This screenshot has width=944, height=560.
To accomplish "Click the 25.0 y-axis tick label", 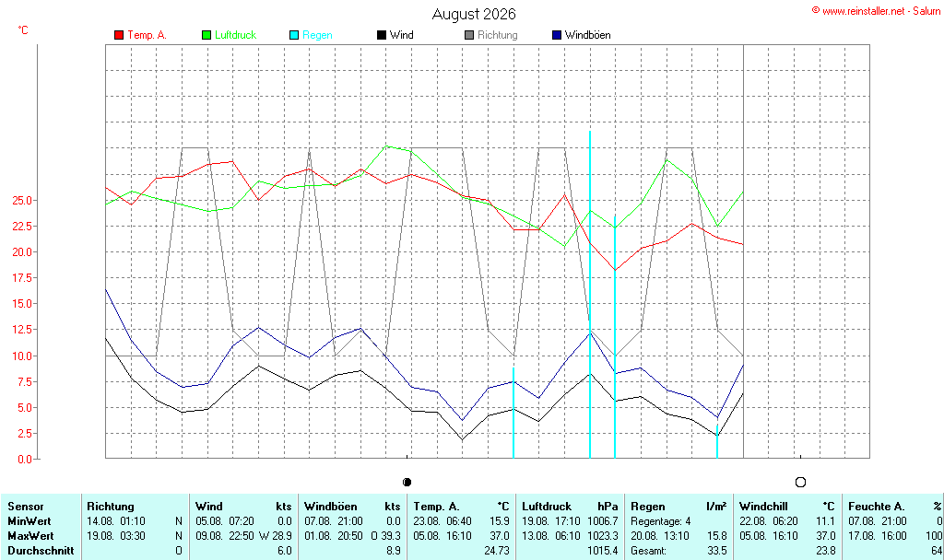I will click(x=22, y=200).
